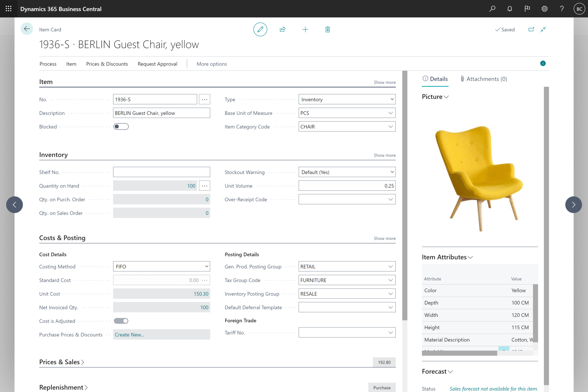Viewport: 588px width, 392px height.
Task: Open Dynamics 365 settings gear
Action: [544, 9]
